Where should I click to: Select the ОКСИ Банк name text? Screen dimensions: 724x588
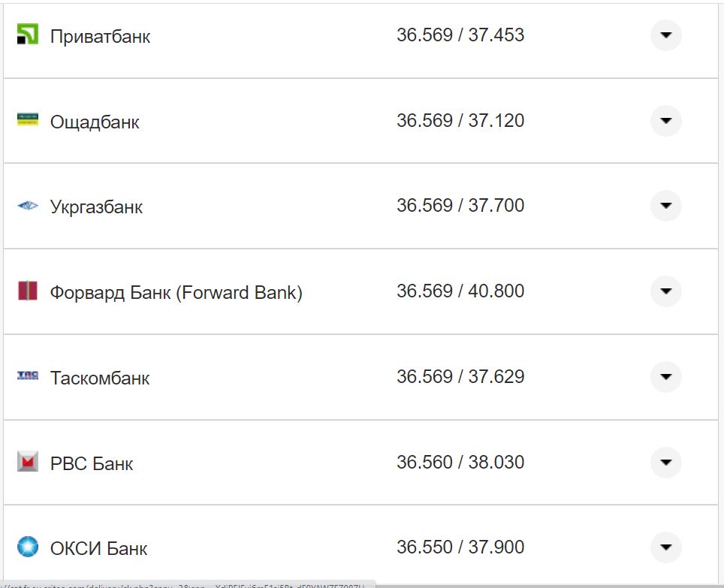click(98, 548)
